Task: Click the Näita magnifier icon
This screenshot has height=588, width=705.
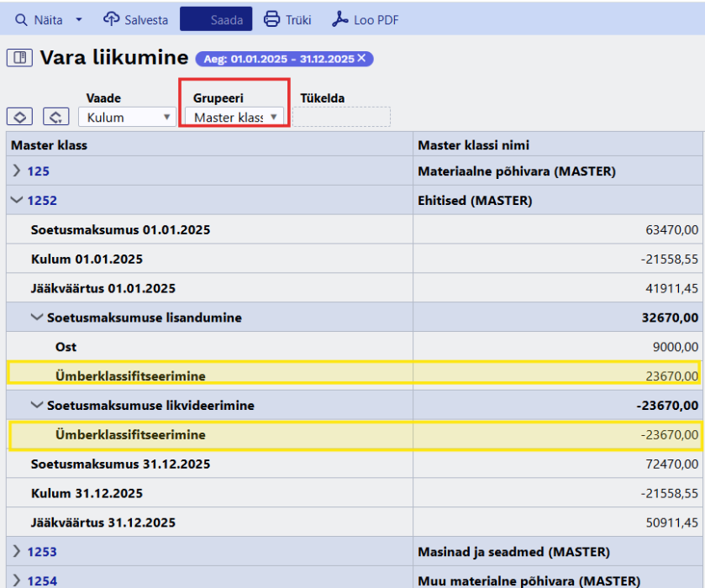Action: 21,20
